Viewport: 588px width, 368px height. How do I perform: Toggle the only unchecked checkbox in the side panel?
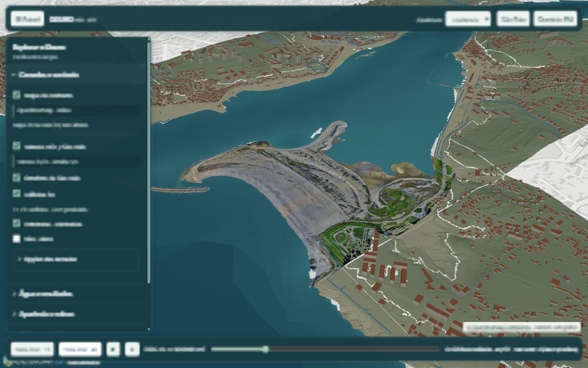point(17,239)
